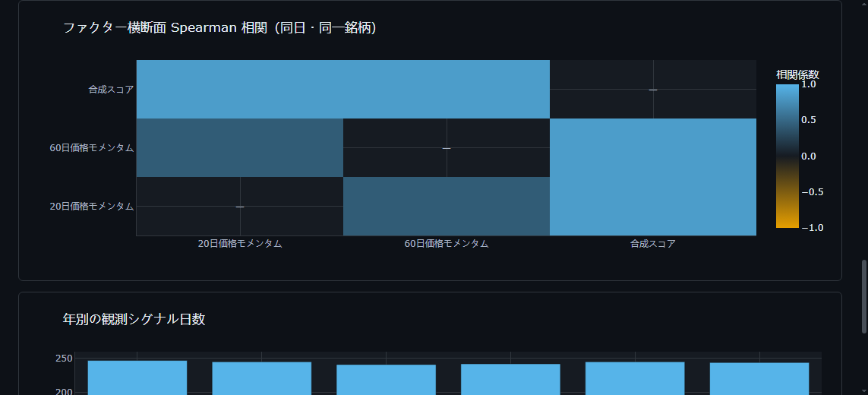Click the y-axis label 合成スコア
The width and height of the screenshot is (868, 395).
[111, 89]
